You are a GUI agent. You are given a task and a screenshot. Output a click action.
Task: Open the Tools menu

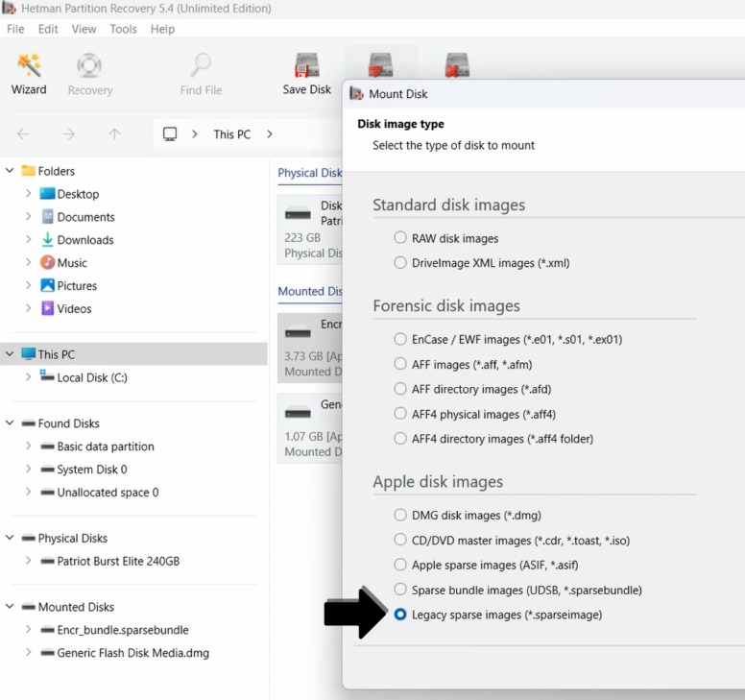123,29
